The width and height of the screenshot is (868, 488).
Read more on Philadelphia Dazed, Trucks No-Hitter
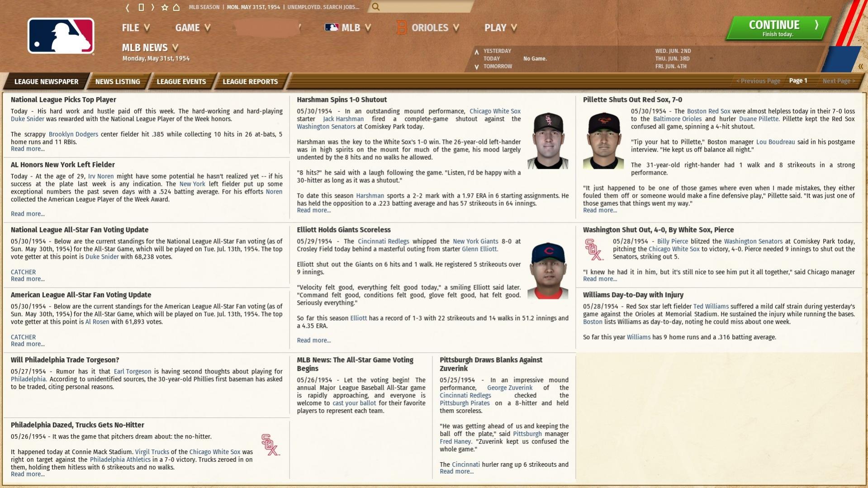click(28, 474)
